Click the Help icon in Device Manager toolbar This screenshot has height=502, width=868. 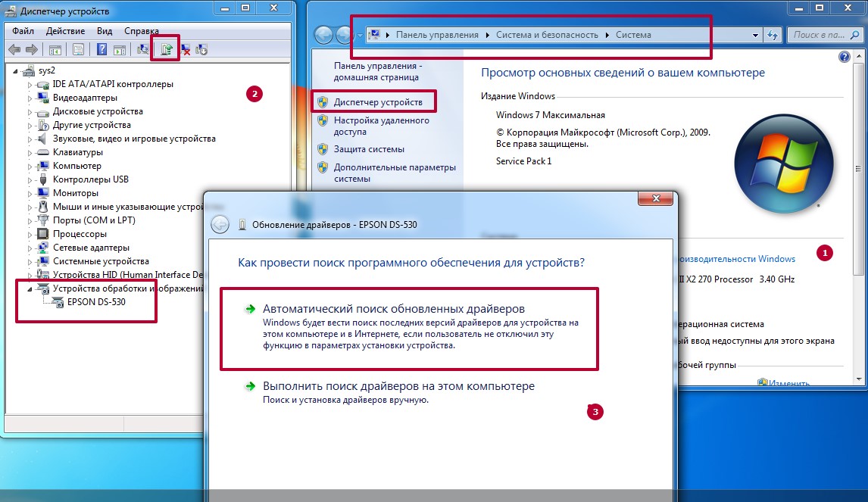[101, 50]
